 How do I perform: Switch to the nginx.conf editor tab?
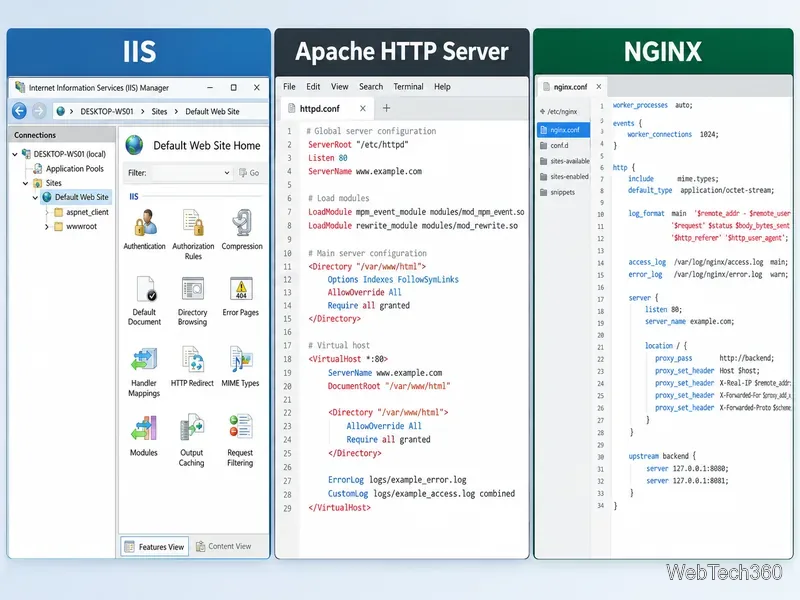570,87
